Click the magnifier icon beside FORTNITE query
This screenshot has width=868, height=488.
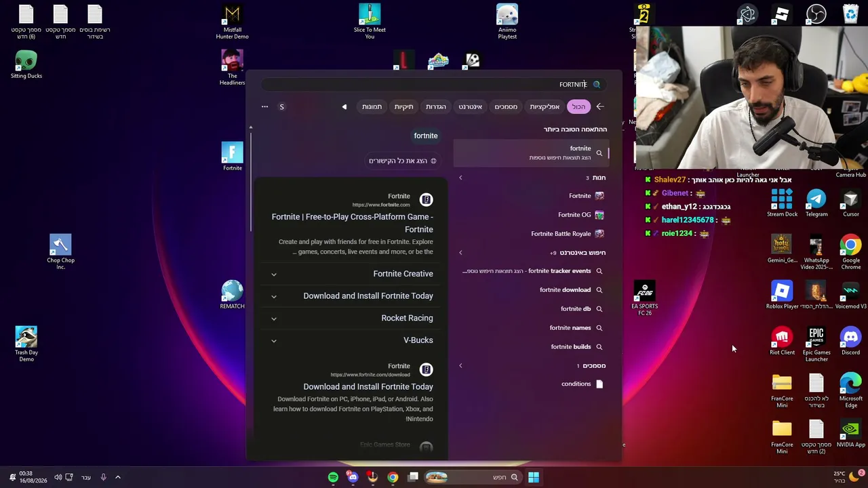[x=597, y=85]
